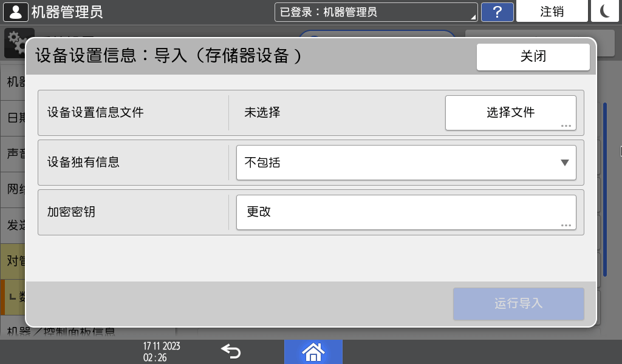Tap the administrator account icon in top bar
Screen dimensions: 622x364
tap(15, 11)
